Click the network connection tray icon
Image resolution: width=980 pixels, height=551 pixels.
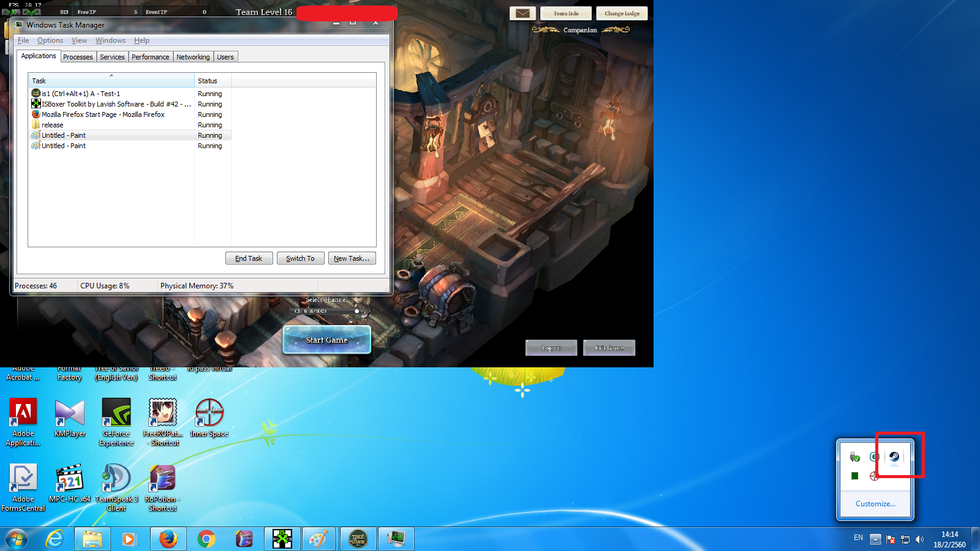click(x=905, y=539)
